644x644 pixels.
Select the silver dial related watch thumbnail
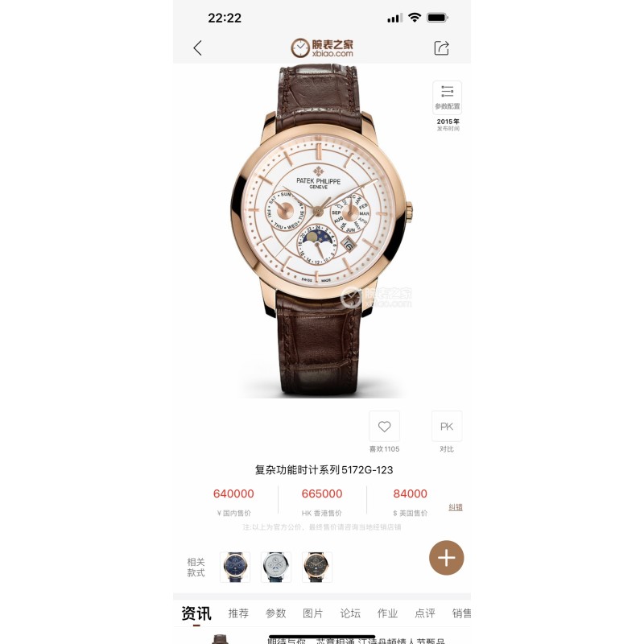pyautogui.click(x=276, y=568)
